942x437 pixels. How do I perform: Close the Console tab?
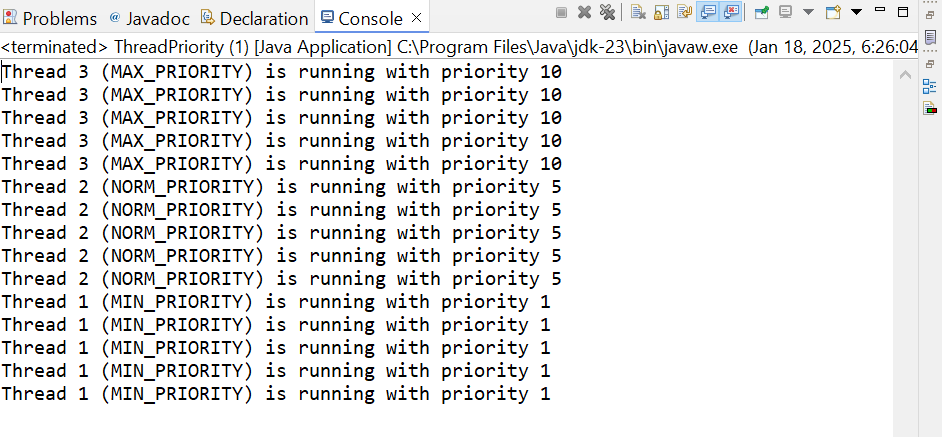click(x=416, y=18)
